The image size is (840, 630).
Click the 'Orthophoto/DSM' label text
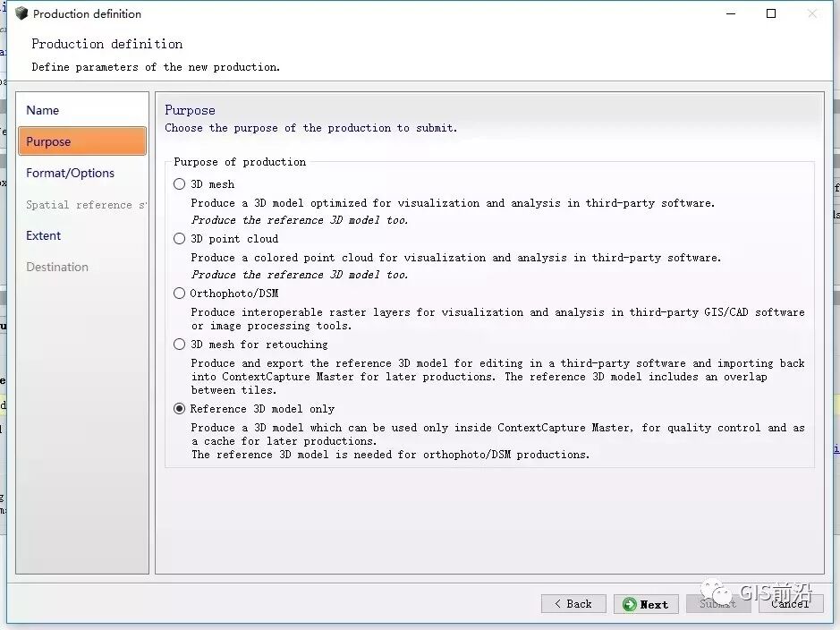coord(234,294)
